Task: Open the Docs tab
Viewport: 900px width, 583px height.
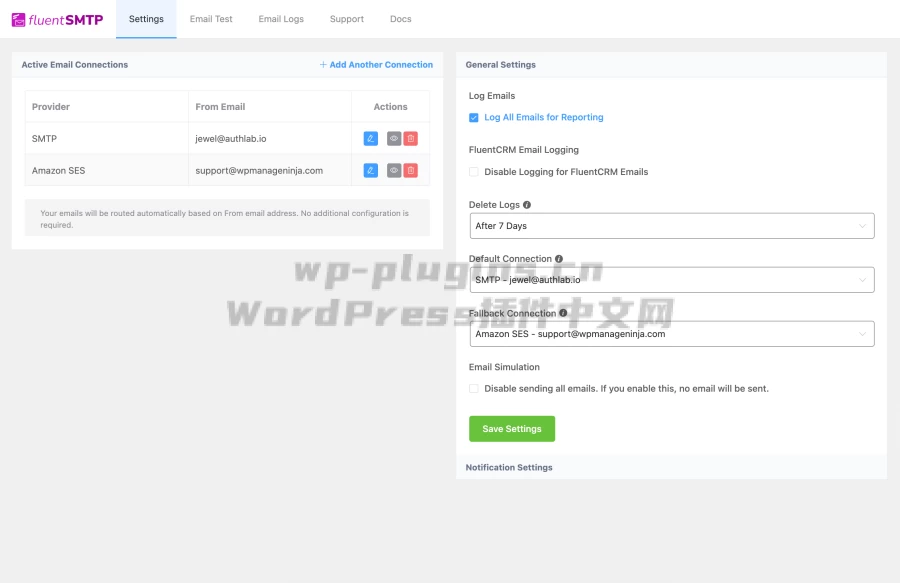Action: pyautogui.click(x=401, y=19)
